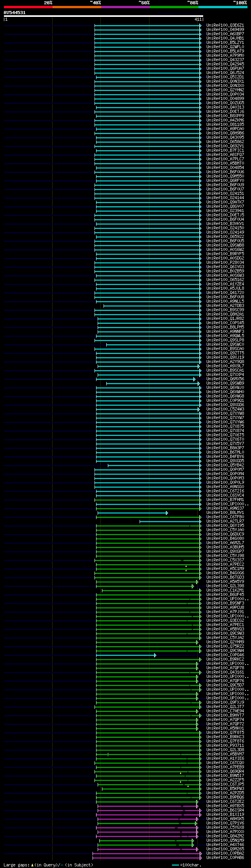Viewport: 251px width, 868px height.
Task: Click the purple ~60% identity legend bar
Action: click(125, 7)
